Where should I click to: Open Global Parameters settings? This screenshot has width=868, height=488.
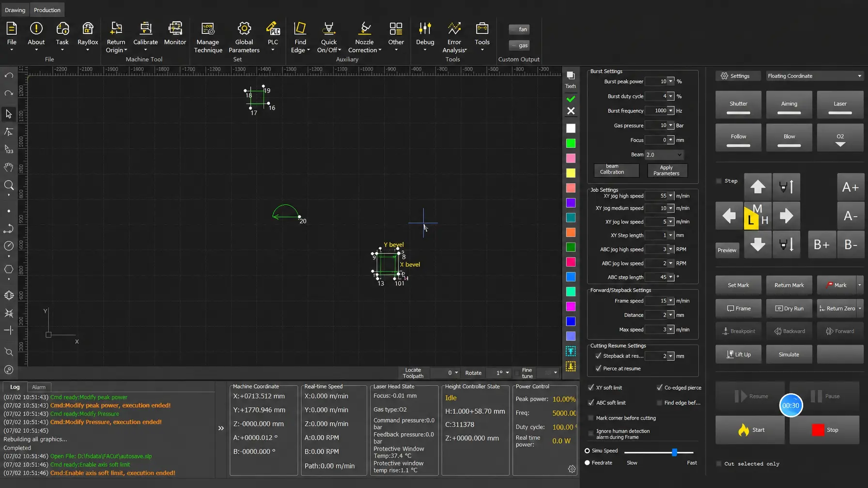coord(244,37)
